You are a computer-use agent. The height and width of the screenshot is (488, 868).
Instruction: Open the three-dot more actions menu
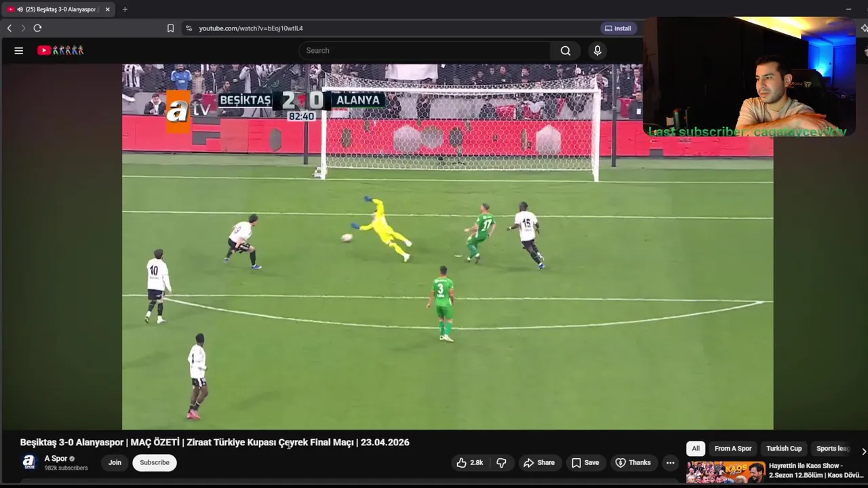[670, 463]
